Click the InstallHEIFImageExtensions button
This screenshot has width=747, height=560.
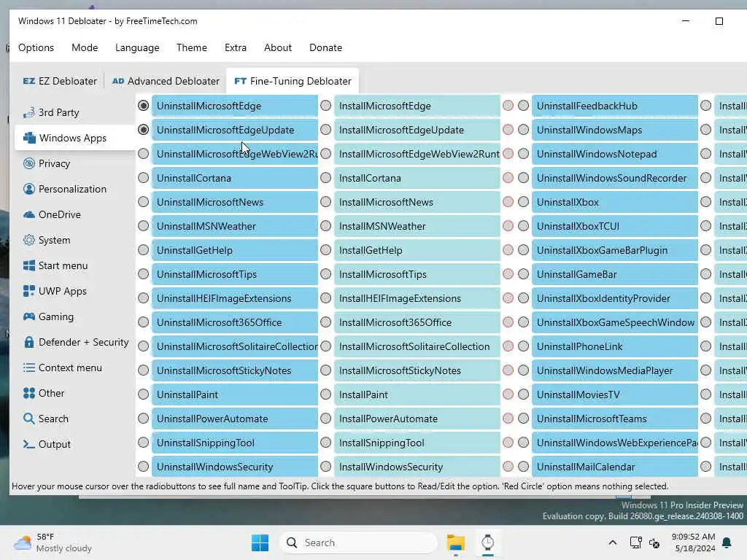coord(417,298)
